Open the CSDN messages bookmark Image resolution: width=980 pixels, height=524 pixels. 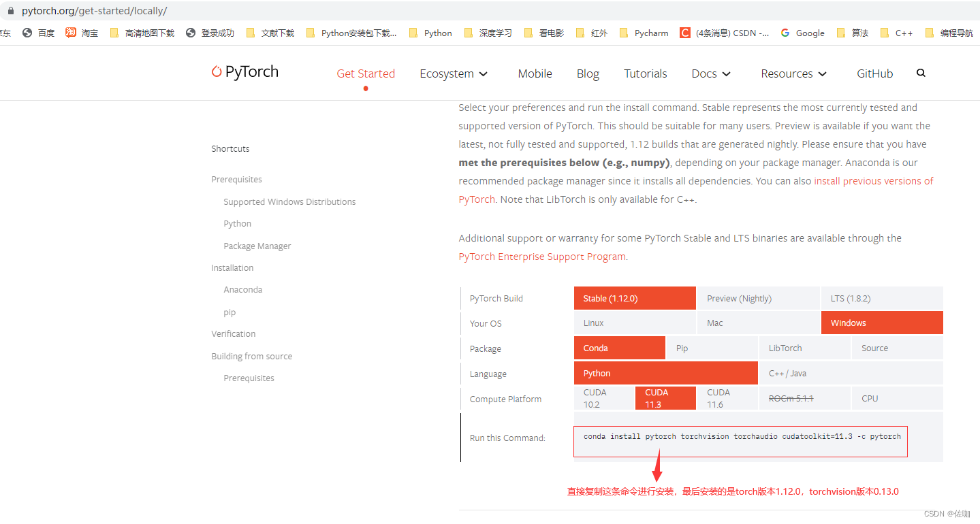725,33
